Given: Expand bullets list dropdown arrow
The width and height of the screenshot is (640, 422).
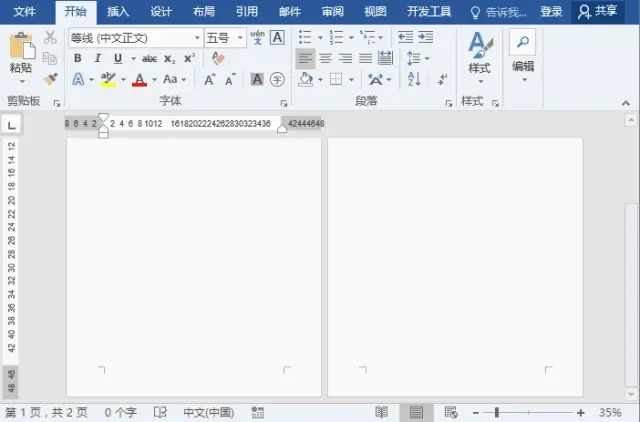Looking at the screenshot, I should (x=320, y=38).
